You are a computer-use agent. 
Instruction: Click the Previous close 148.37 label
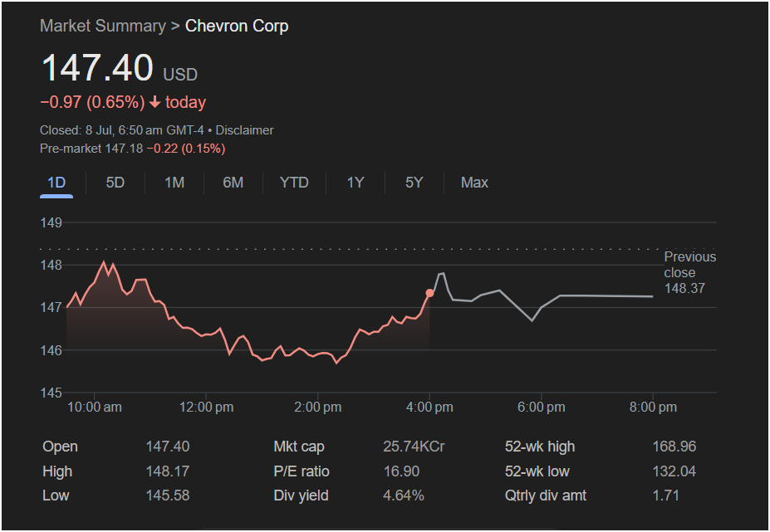click(690, 272)
